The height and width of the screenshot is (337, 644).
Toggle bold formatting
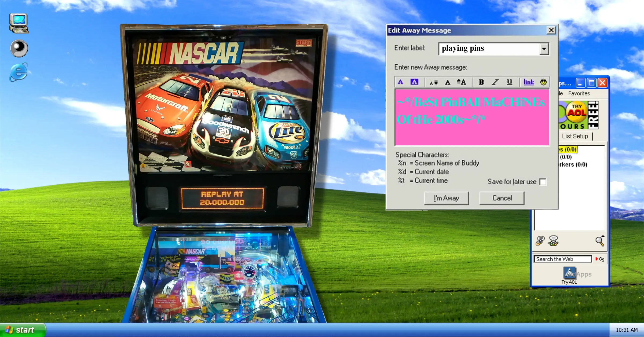coord(481,82)
